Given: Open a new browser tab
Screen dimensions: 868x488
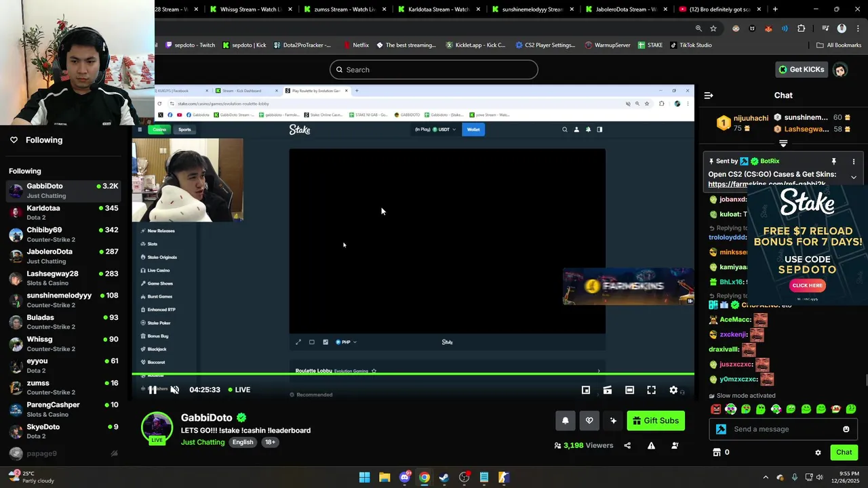Looking at the screenshot, I should 775,9.
